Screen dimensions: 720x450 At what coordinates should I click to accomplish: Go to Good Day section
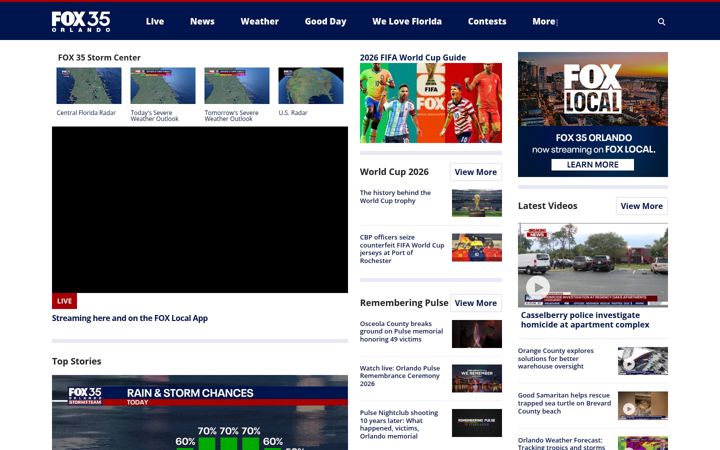pos(325,21)
